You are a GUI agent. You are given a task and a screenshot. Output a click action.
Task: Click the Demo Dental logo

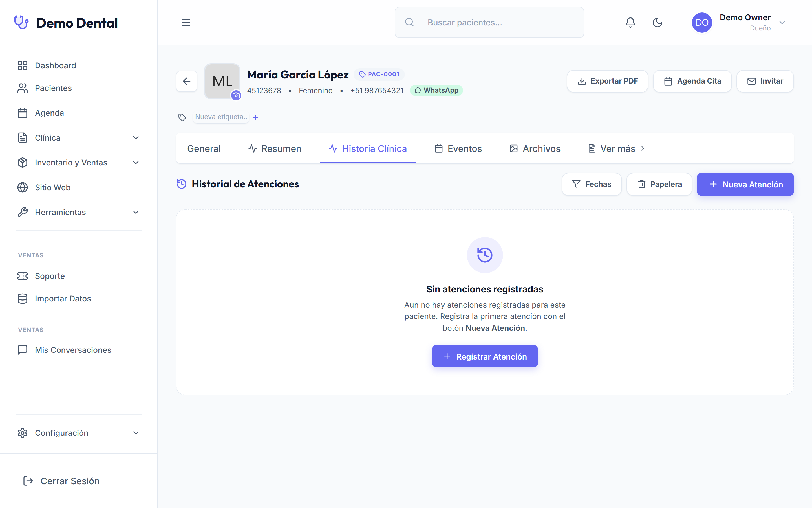[x=66, y=23]
